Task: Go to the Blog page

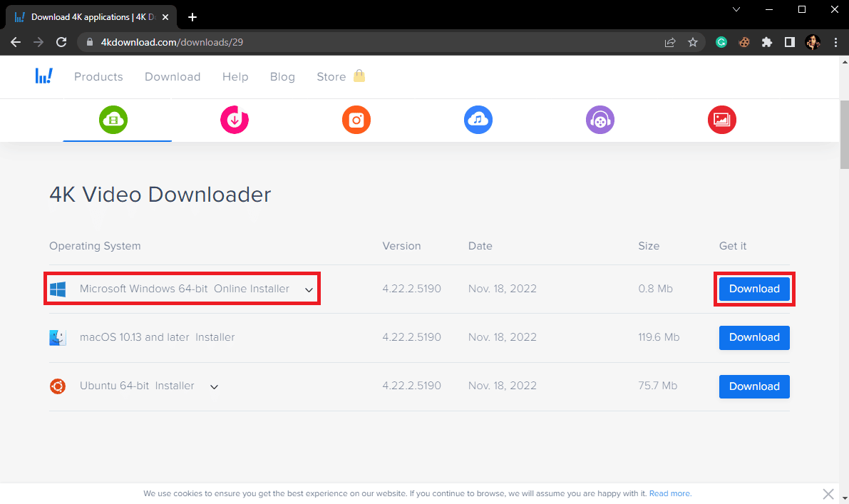Action: (282, 77)
